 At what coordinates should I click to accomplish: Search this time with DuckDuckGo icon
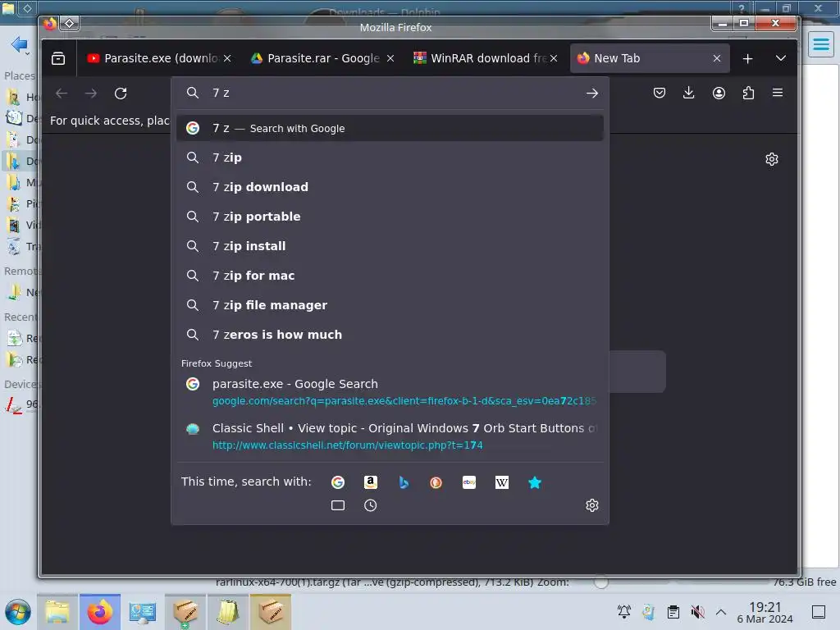[x=436, y=482]
